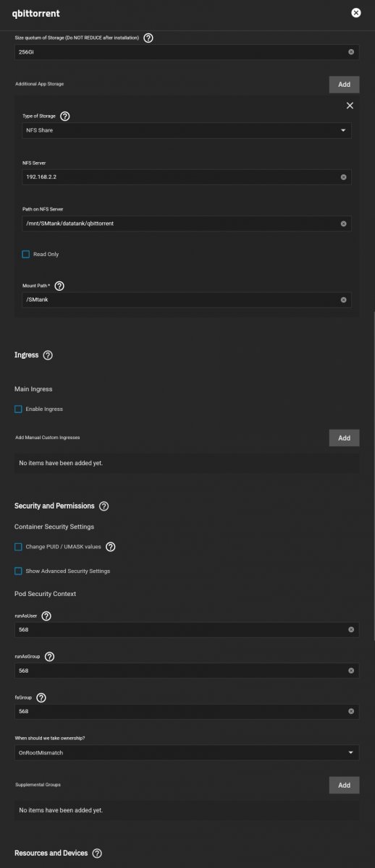Open runAsUser help tooltip
The height and width of the screenshot is (868, 375).
(x=46, y=616)
